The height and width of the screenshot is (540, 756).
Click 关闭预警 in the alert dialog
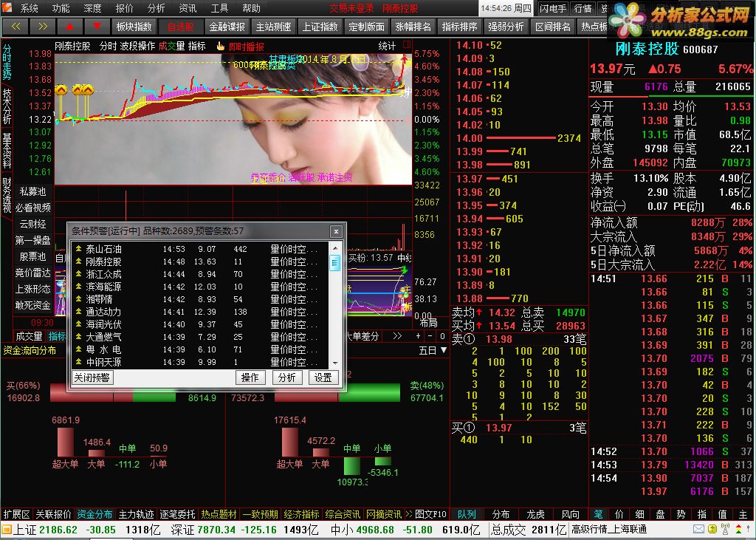[92, 377]
